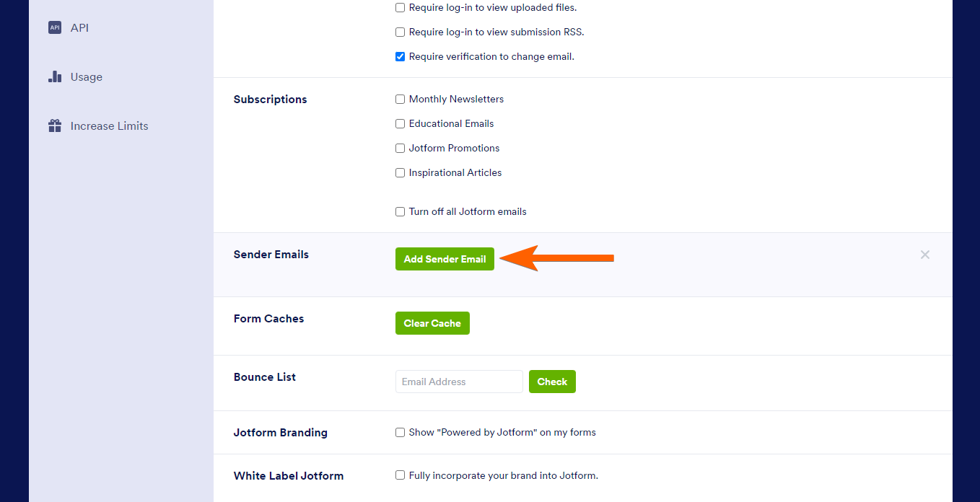Uncheck Require verification to change email
The width and height of the screenshot is (980, 502).
(x=401, y=57)
